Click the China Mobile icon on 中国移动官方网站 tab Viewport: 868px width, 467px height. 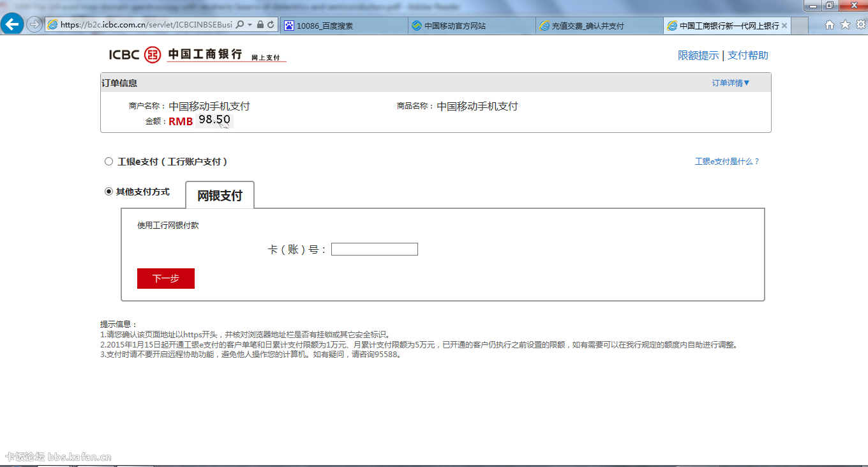[417, 26]
